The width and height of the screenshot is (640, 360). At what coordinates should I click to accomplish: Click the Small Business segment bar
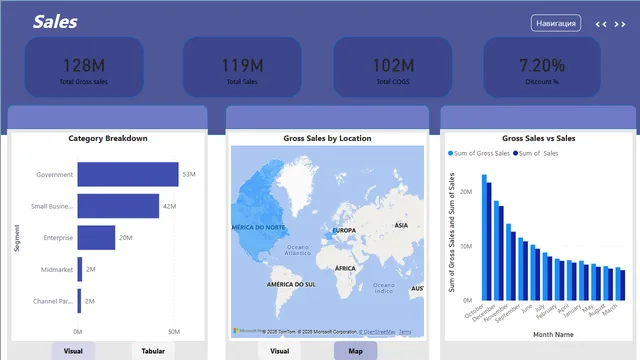(x=118, y=206)
